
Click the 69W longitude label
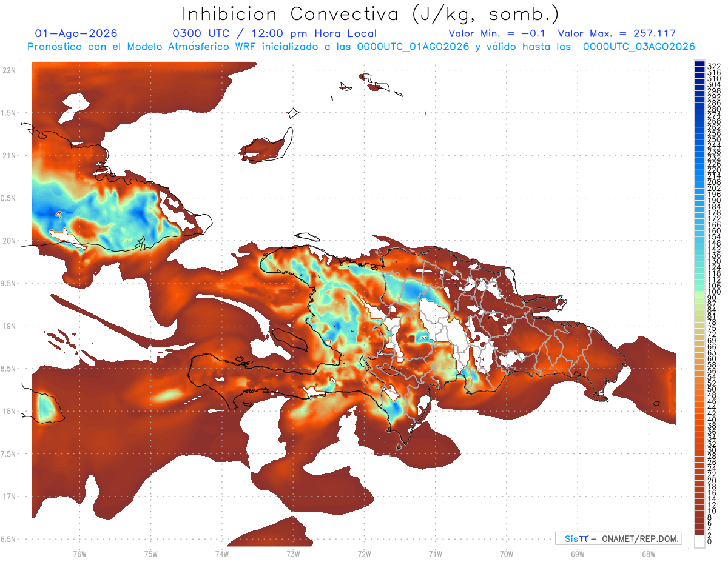pos(578,554)
